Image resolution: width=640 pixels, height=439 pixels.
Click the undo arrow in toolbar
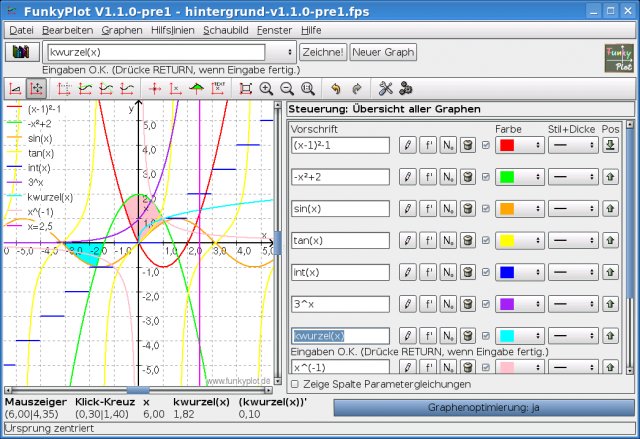pyautogui.click(x=336, y=89)
